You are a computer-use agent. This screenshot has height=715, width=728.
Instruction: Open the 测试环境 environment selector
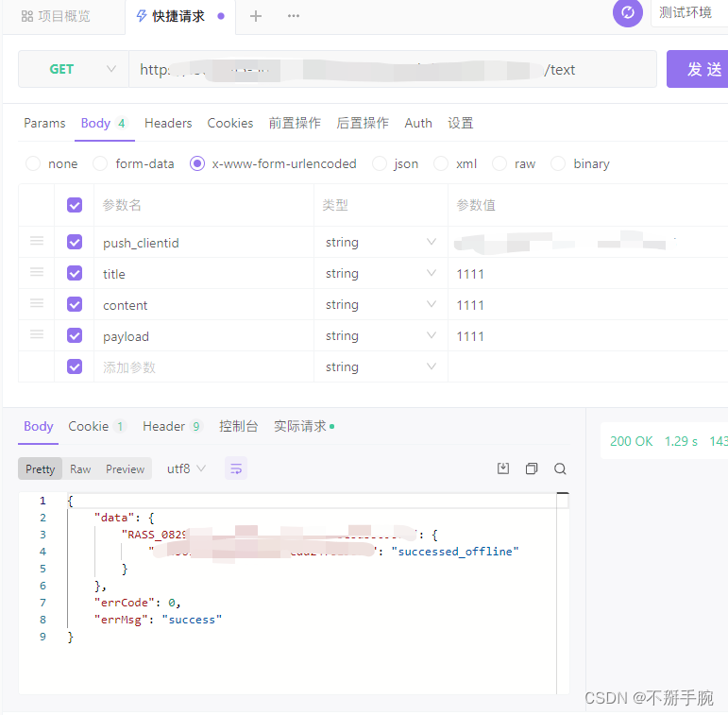click(x=689, y=13)
